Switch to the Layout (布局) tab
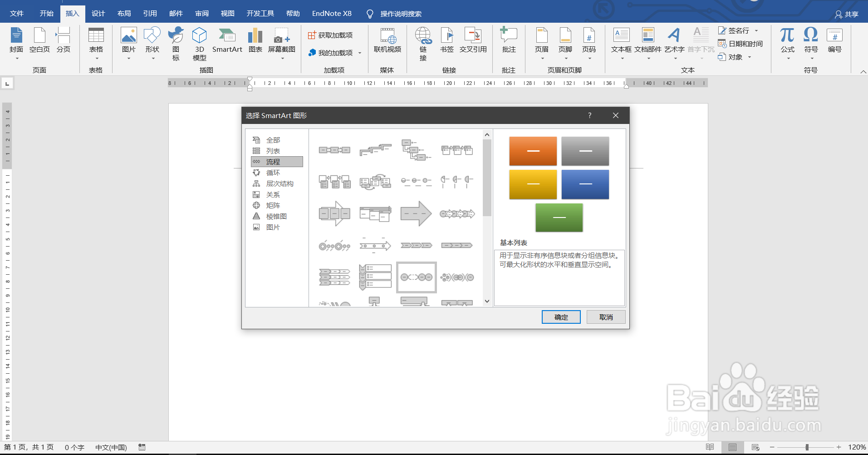The height and width of the screenshot is (455, 868). point(124,13)
